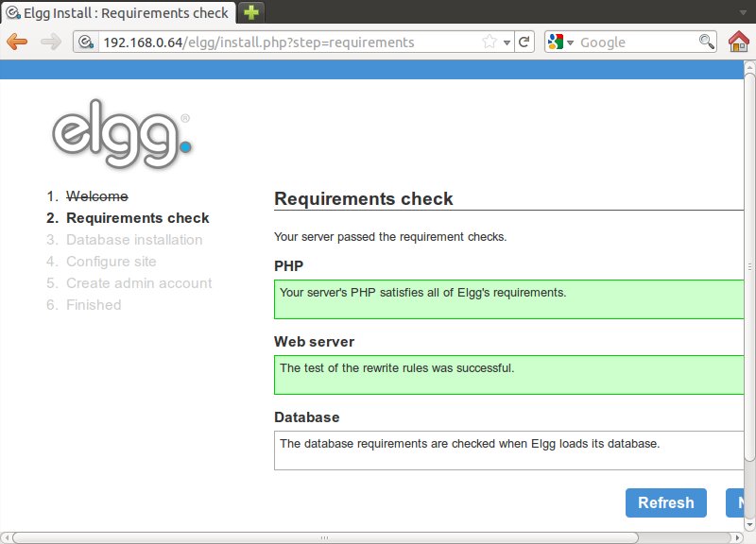Click the site identity icon in address bar
756x544 pixels.
(x=86, y=42)
